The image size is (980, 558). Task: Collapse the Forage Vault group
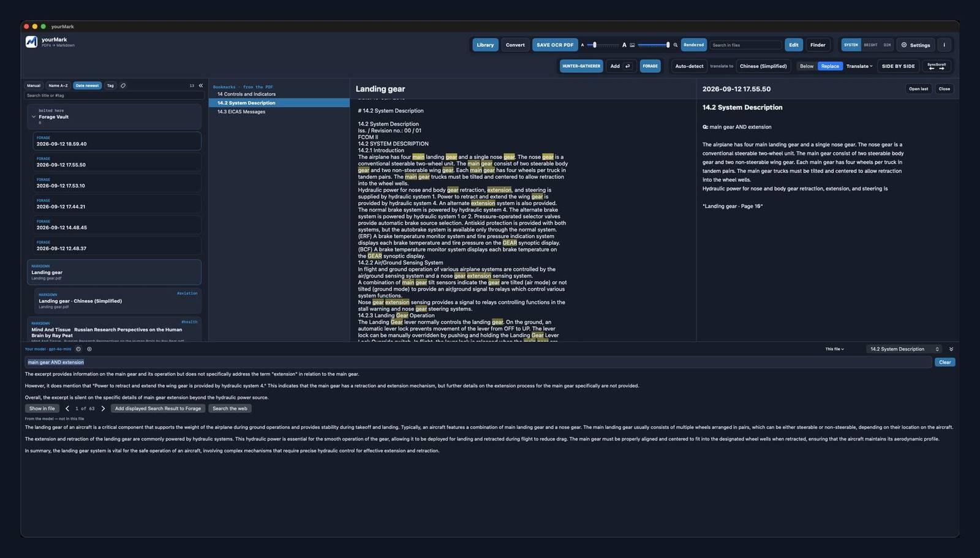click(x=34, y=116)
